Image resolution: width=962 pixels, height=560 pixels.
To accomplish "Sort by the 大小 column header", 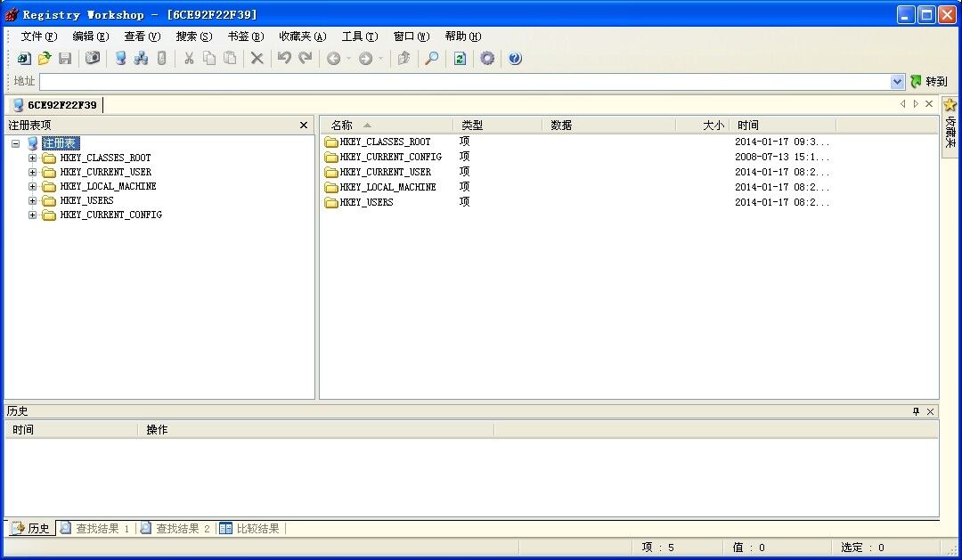I will [x=703, y=126].
